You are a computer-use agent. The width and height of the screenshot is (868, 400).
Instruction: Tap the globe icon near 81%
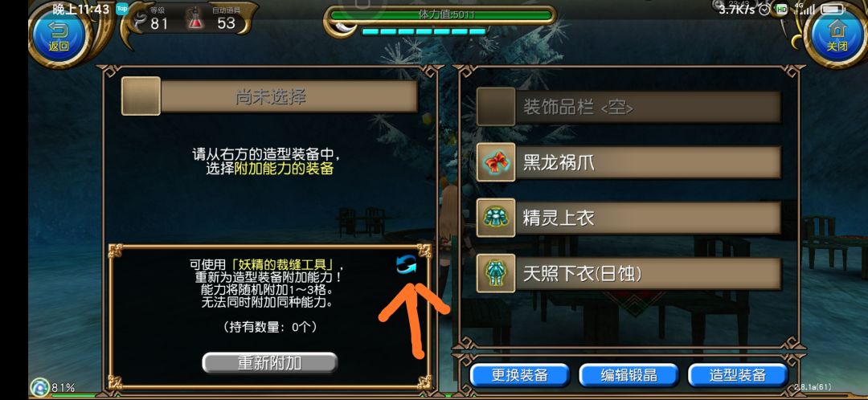(40, 387)
